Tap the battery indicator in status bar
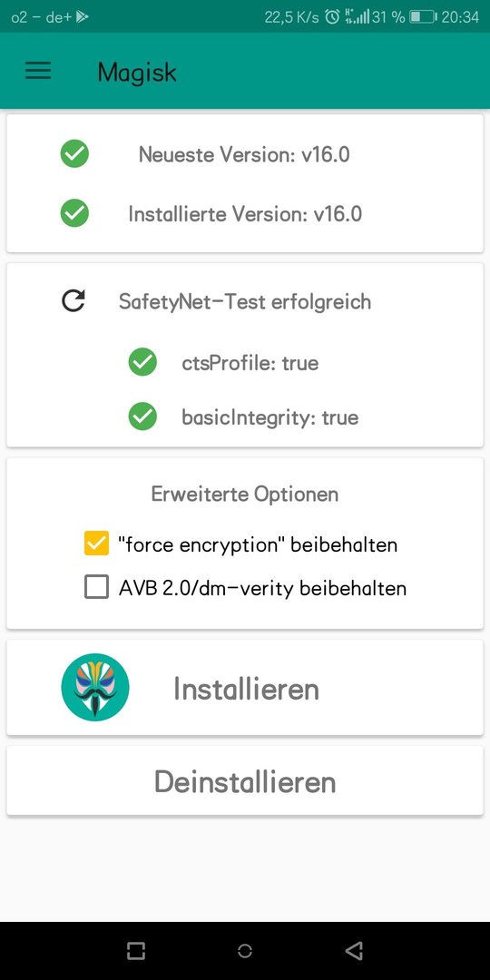The width and height of the screenshot is (490, 980). 423,17
